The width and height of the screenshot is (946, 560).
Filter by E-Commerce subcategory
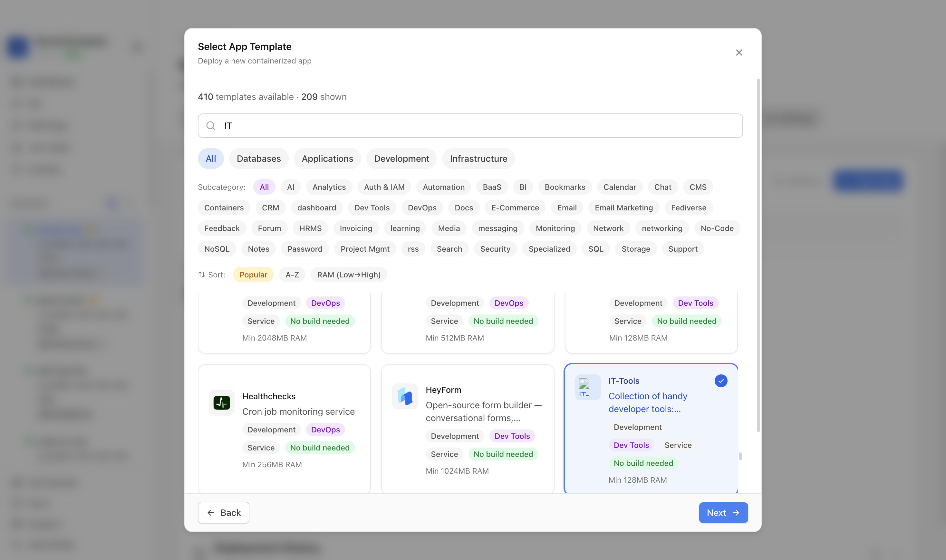pyautogui.click(x=515, y=208)
